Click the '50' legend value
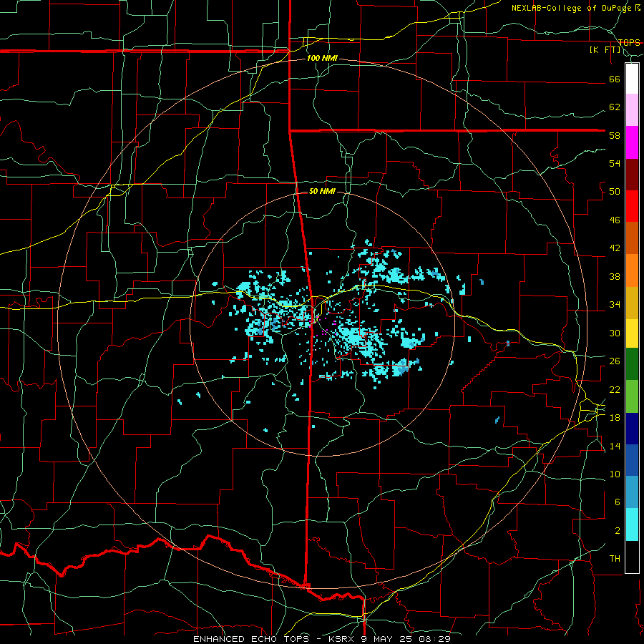Viewport: 644px width, 644px height. point(615,192)
